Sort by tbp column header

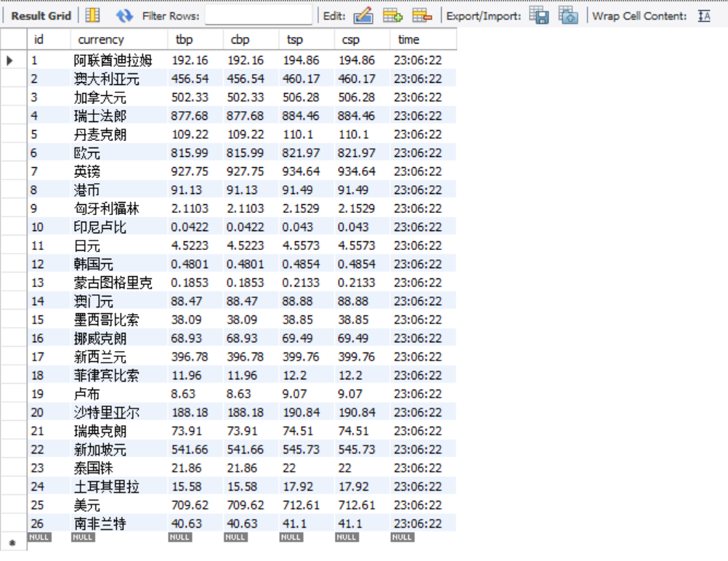[x=195, y=39]
